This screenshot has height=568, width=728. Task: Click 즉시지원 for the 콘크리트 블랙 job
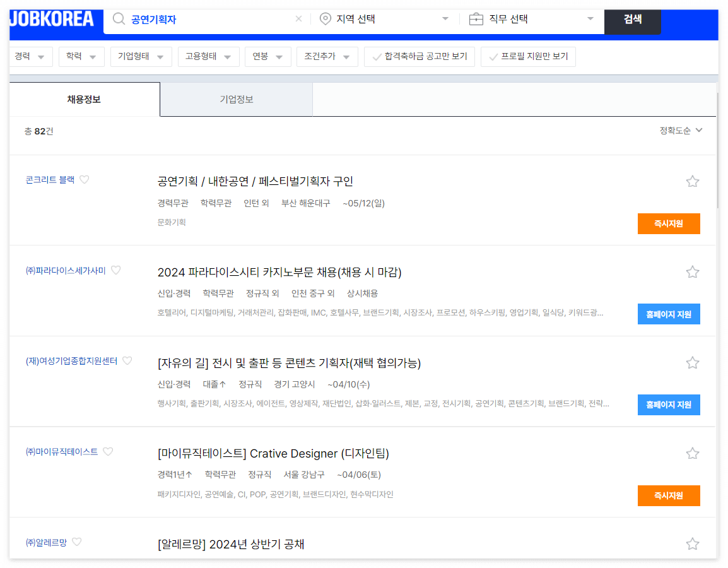coord(669,223)
